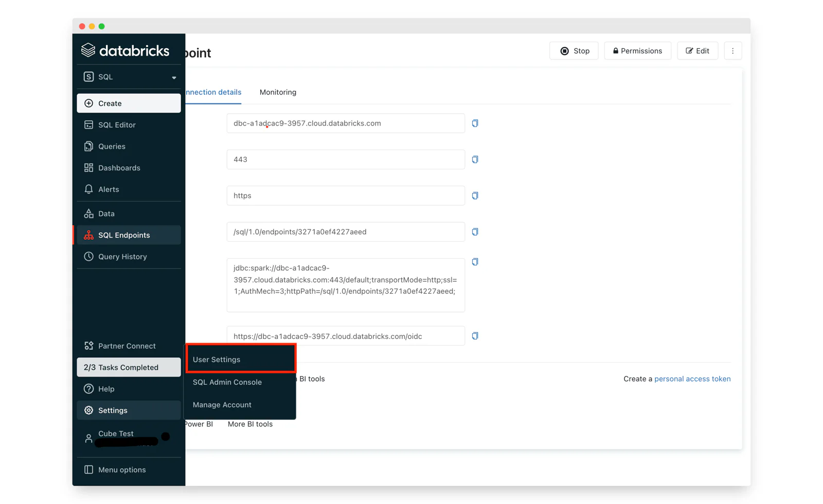
Task: Choose User Settings from the popup
Action: coord(241,359)
